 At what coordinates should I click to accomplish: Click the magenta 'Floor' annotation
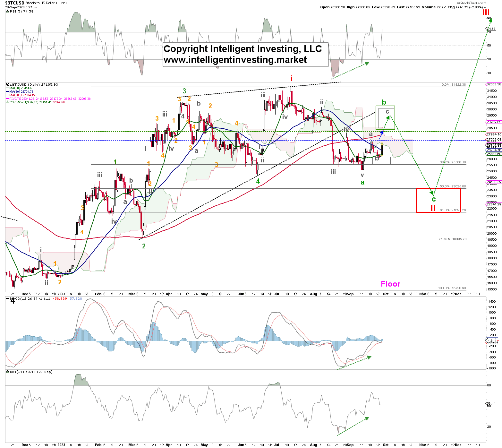(390, 284)
